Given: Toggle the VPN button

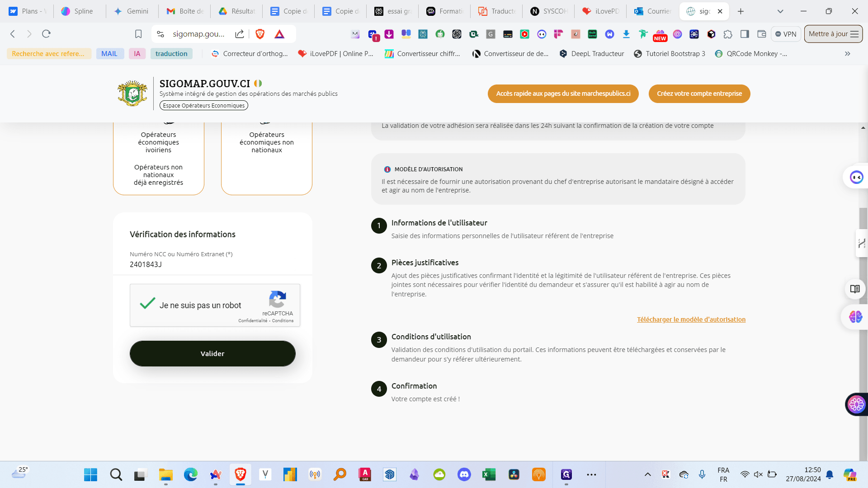Looking at the screenshot, I should pos(786,34).
